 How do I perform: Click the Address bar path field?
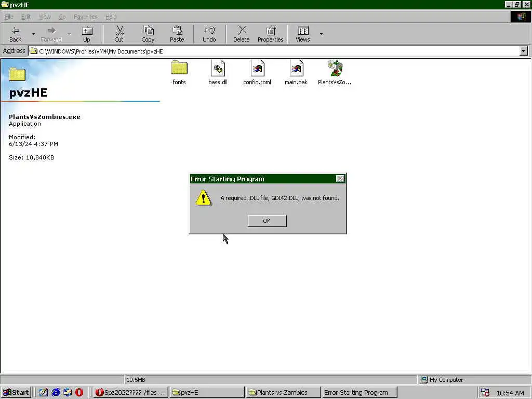274,51
